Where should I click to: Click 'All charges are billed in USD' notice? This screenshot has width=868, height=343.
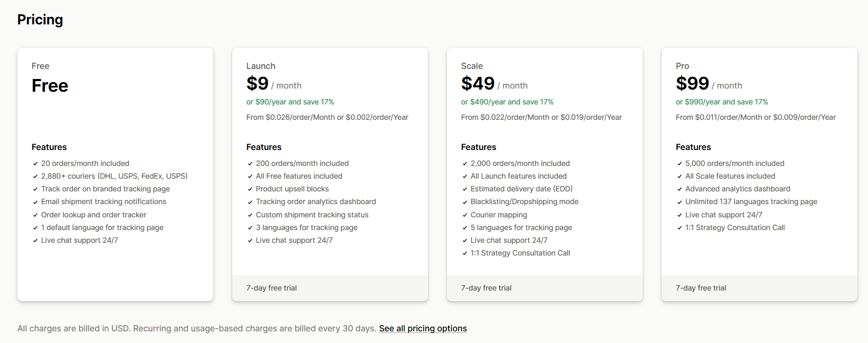[197, 328]
